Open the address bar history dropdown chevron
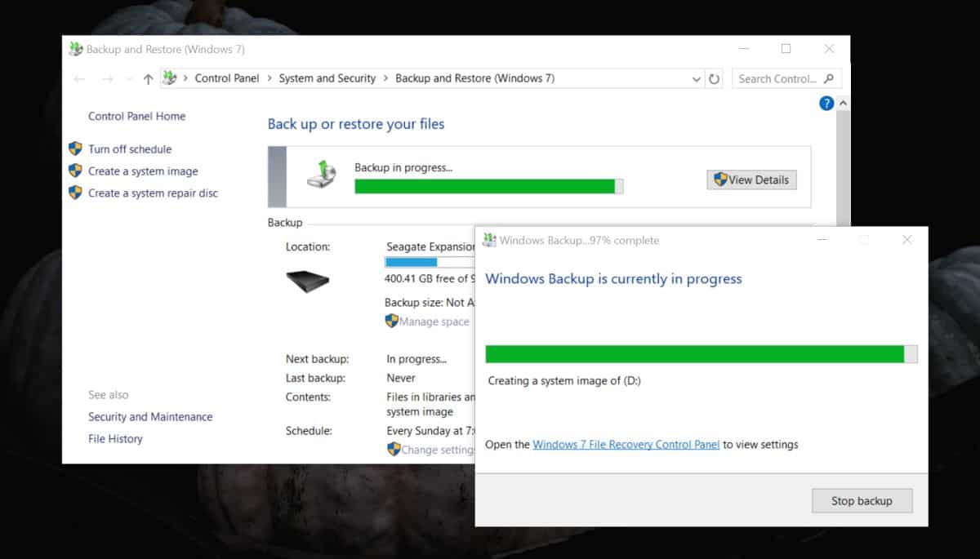This screenshot has width=980, height=559. [x=696, y=78]
